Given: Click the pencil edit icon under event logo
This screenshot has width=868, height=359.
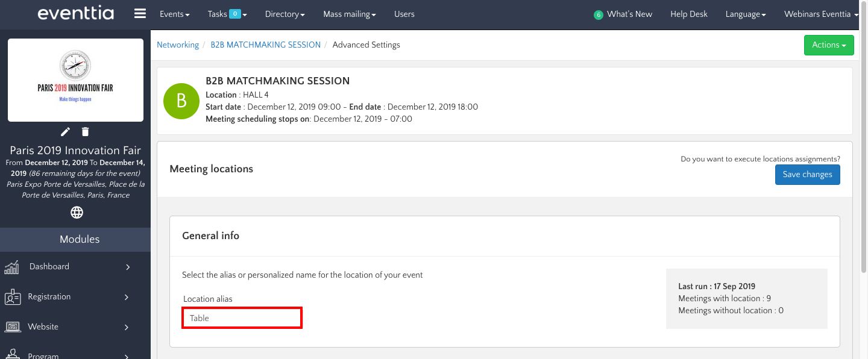Looking at the screenshot, I should point(66,131).
